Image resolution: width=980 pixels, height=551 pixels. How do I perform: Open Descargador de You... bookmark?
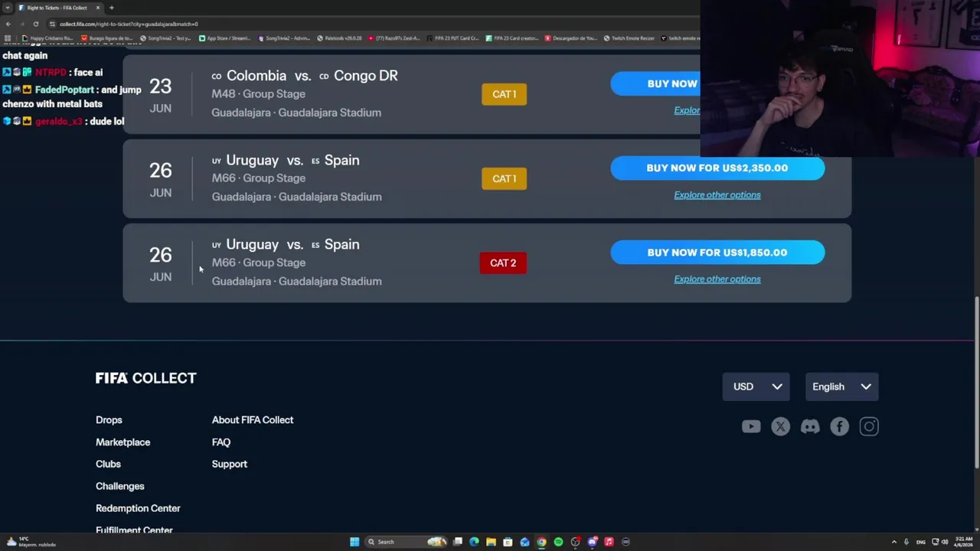(x=570, y=38)
